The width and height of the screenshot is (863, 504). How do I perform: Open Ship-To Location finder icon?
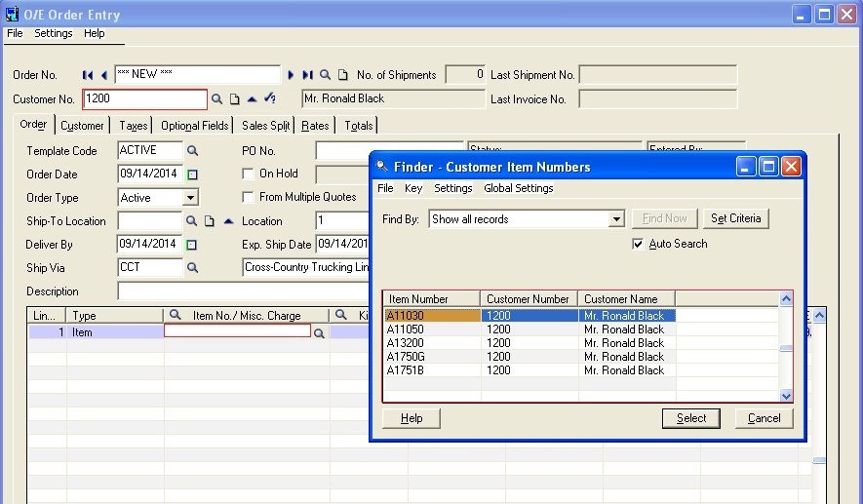point(191,220)
